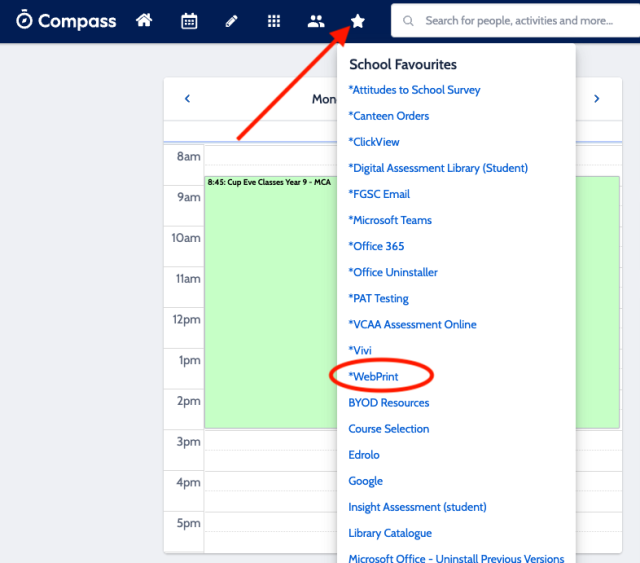
Task: Open VCAA Assessment Online link
Action: (412, 325)
